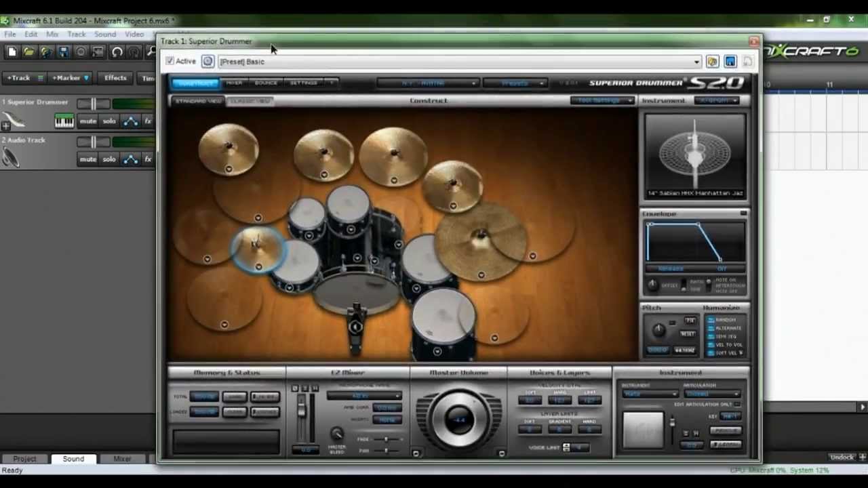The image size is (868, 488).
Task: Mute the Superior Drummer track
Action: [x=88, y=121]
